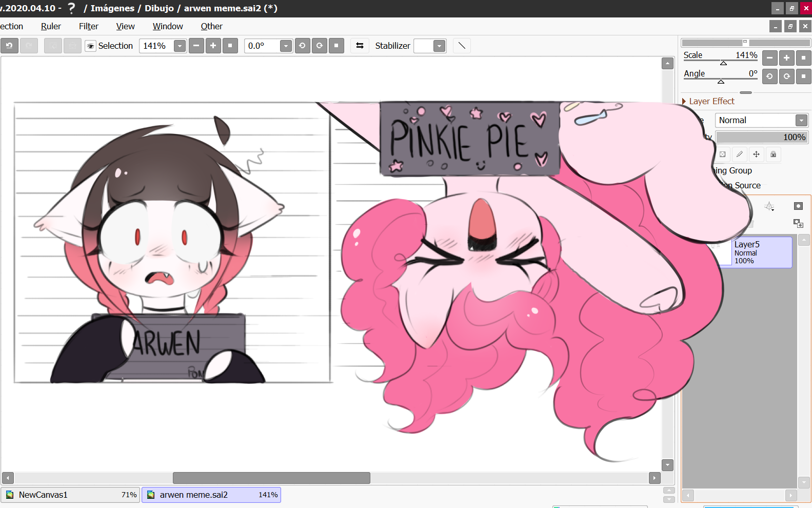Rotate canvas clockwise from the toolbar
Viewport: 812px width, 508px height.
[320, 46]
